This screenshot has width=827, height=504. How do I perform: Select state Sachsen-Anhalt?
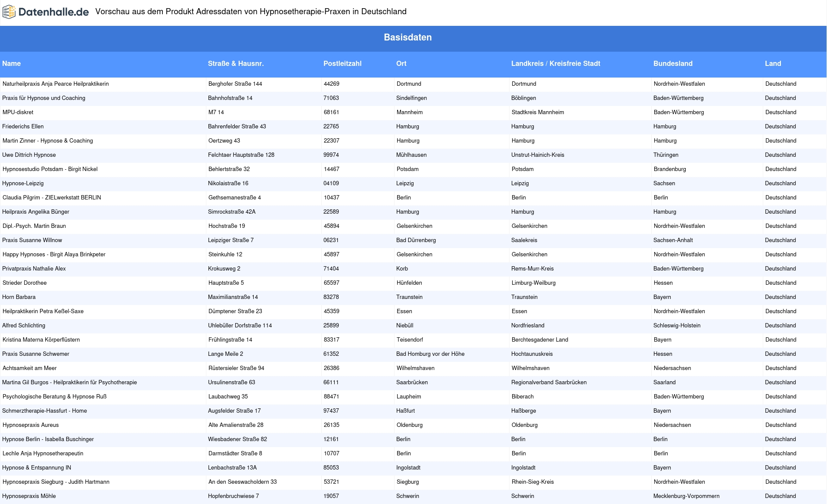(x=673, y=240)
